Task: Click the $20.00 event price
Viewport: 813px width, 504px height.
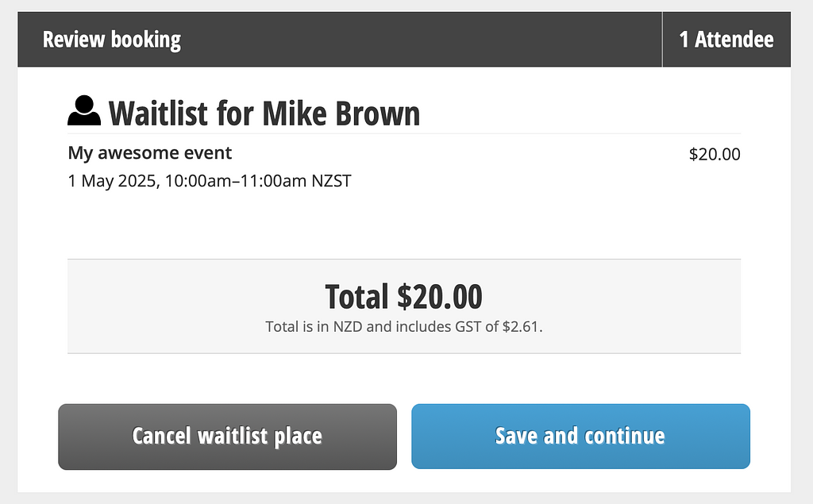Action: [715, 154]
